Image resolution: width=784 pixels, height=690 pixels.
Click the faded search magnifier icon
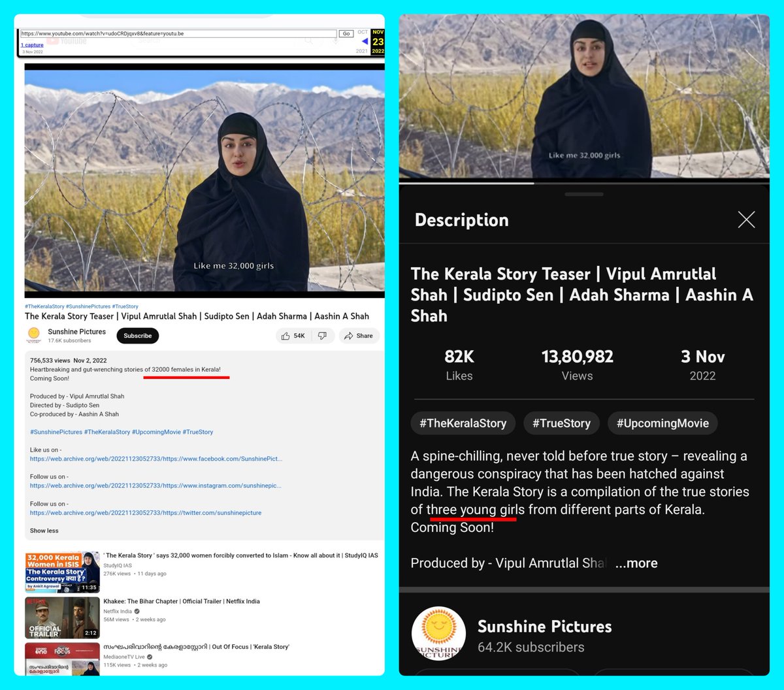308,41
